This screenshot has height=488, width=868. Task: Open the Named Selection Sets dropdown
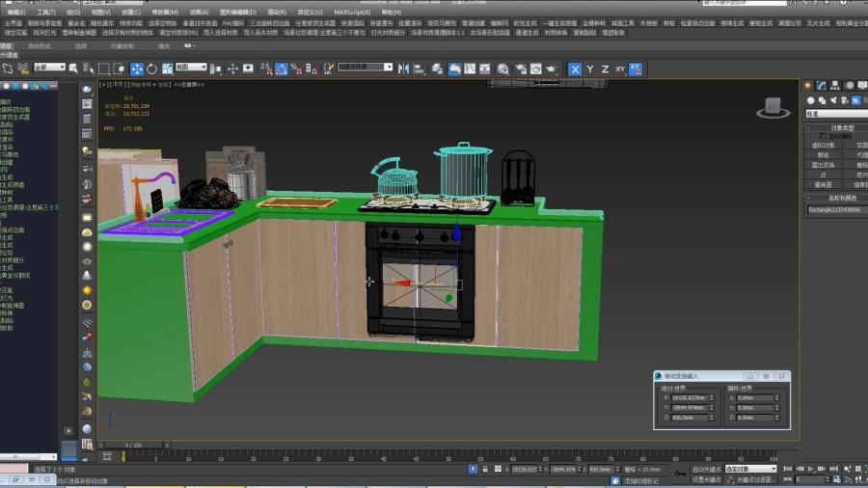coord(388,67)
